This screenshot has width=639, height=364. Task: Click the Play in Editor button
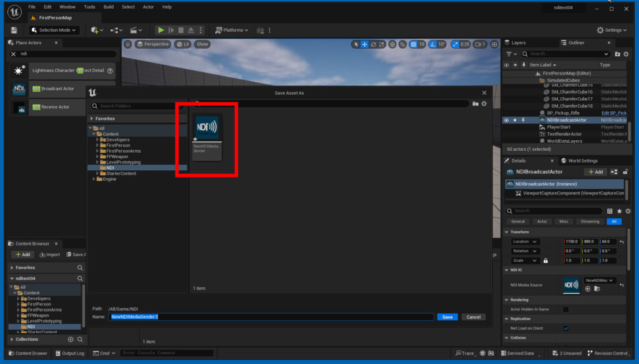click(x=161, y=30)
